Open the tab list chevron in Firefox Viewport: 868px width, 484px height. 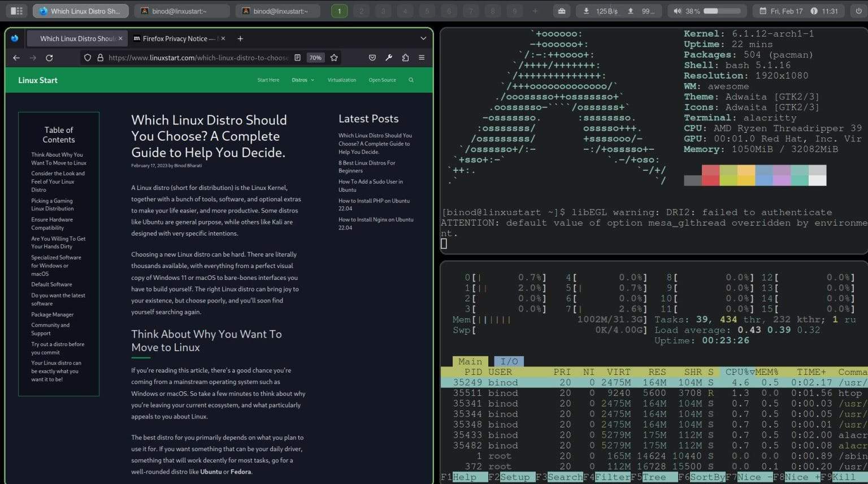coord(423,38)
